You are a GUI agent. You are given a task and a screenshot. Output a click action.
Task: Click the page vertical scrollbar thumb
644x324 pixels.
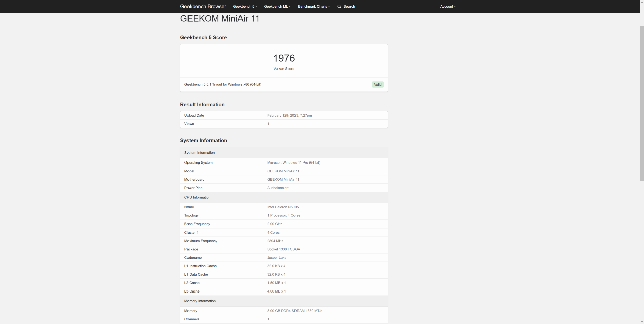pos(642,104)
